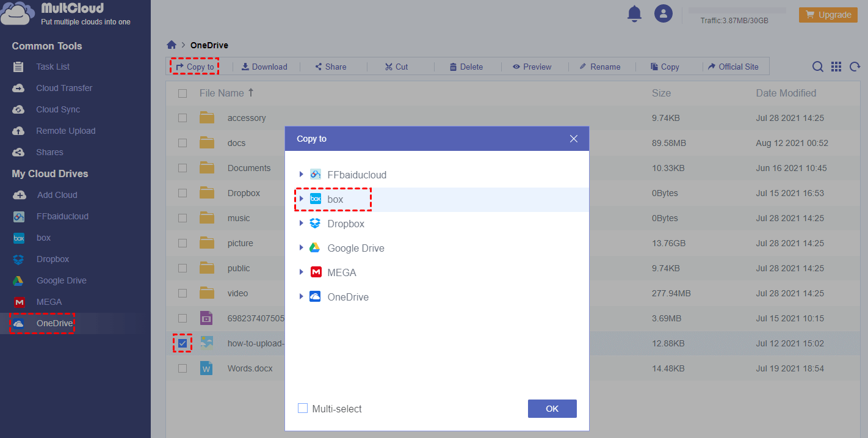Select Dropbox destination in dialog
Image resolution: width=868 pixels, height=438 pixels.
346,224
